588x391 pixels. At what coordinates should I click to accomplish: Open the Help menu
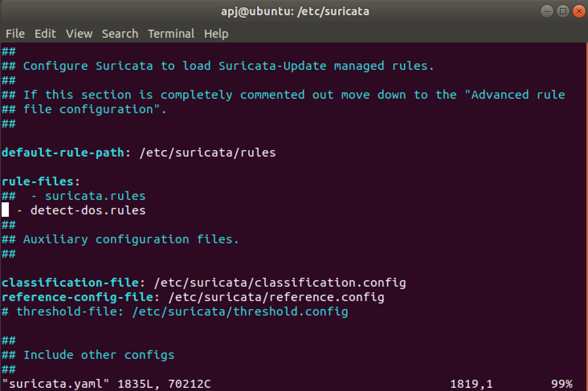coord(216,34)
